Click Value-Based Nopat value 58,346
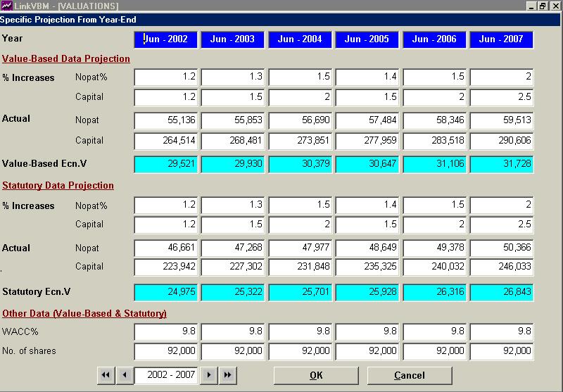563x392 pixels. point(434,120)
